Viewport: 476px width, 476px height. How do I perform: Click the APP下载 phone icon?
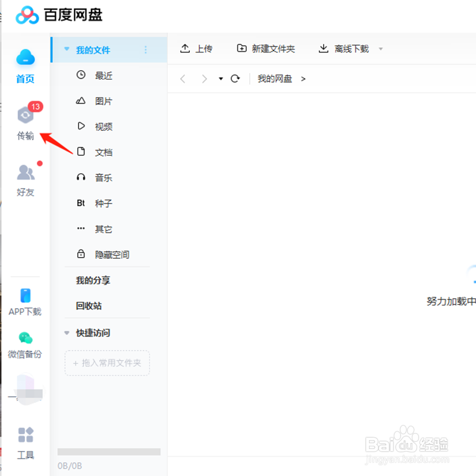pos(26,295)
